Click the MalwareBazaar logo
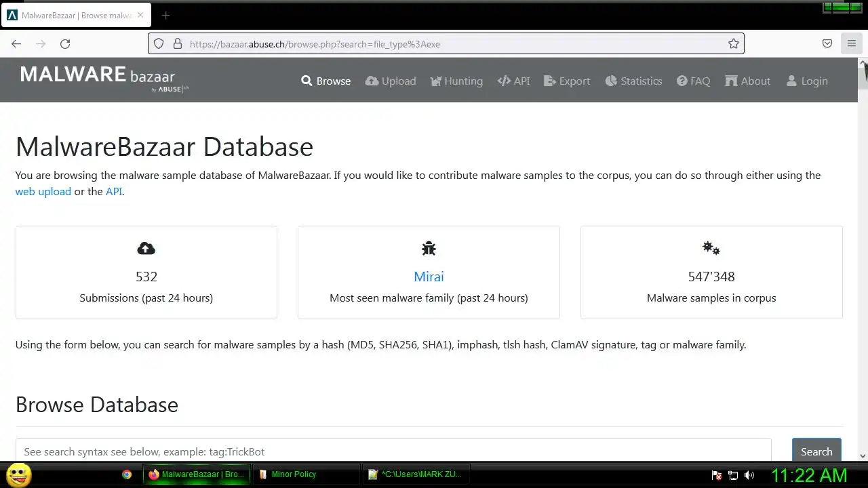868x488 pixels. [104, 78]
